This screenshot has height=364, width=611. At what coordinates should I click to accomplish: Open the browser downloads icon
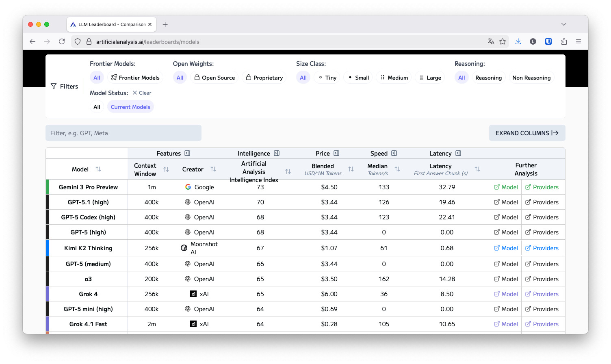click(x=518, y=41)
